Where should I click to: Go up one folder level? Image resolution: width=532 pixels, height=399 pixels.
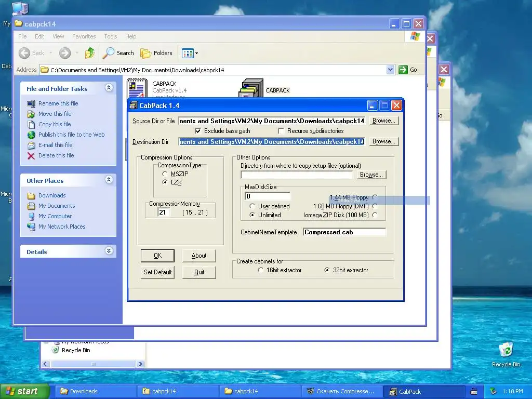click(90, 53)
